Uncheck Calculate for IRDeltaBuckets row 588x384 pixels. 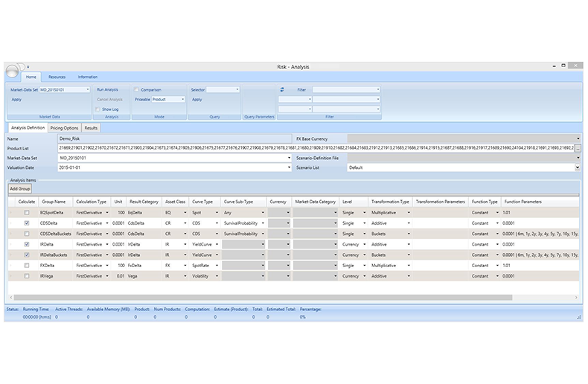pos(27,255)
